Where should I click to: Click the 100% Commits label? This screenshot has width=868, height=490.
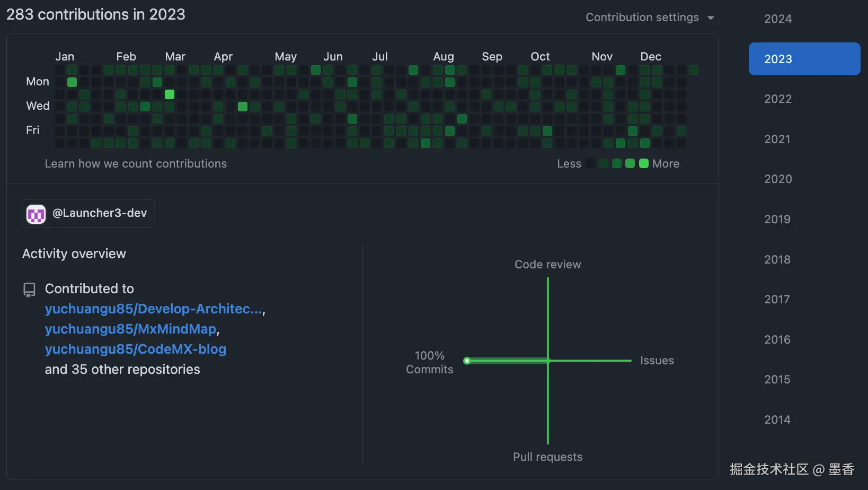pyautogui.click(x=430, y=362)
